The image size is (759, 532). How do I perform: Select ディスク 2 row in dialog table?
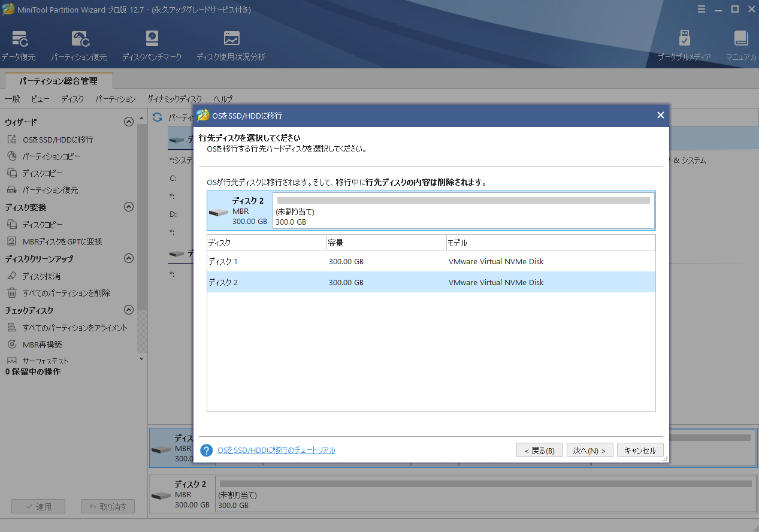click(x=431, y=282)
